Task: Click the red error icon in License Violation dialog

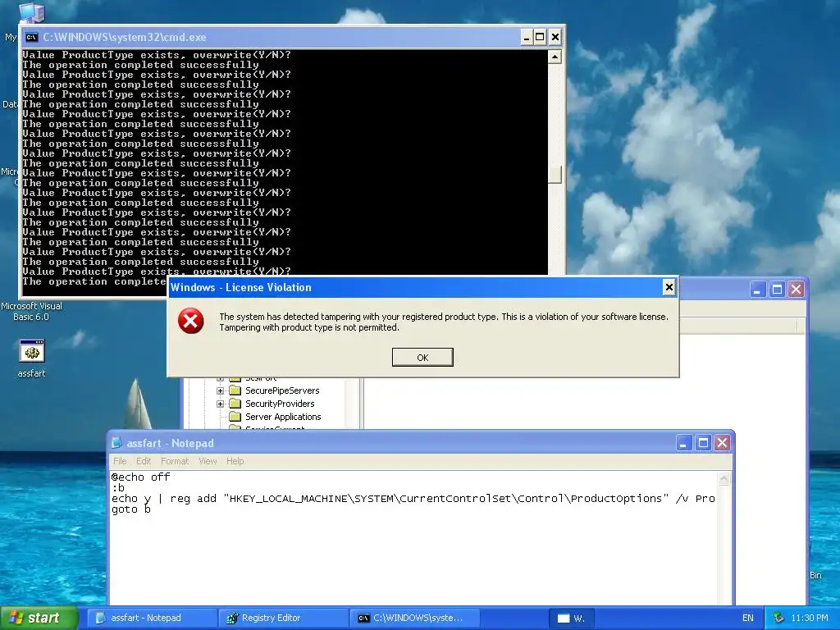Action: coord(190,321)
